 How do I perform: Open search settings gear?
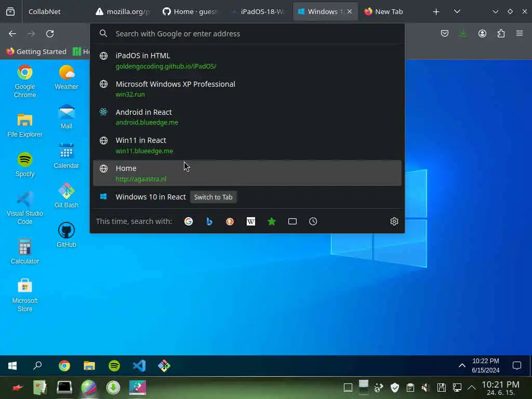[x=394, y=221]
